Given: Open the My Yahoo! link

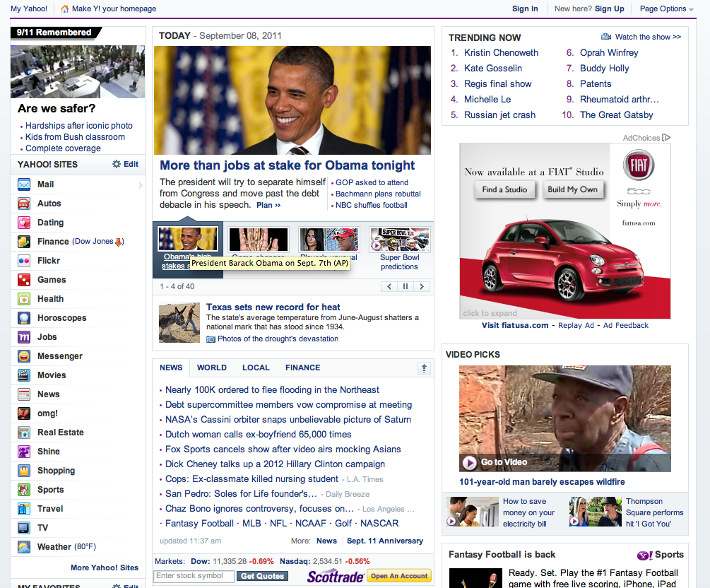Looking at the screenshot, I should click(x=29, y=8).
